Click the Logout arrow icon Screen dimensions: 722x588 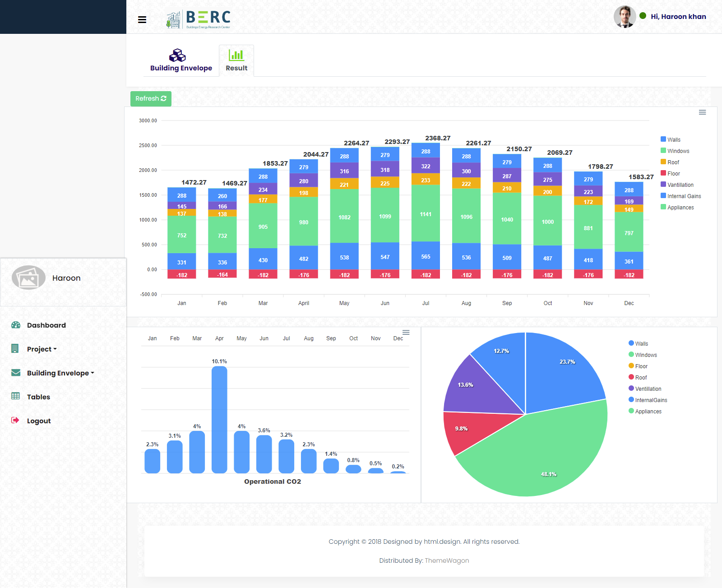(15, 420)
